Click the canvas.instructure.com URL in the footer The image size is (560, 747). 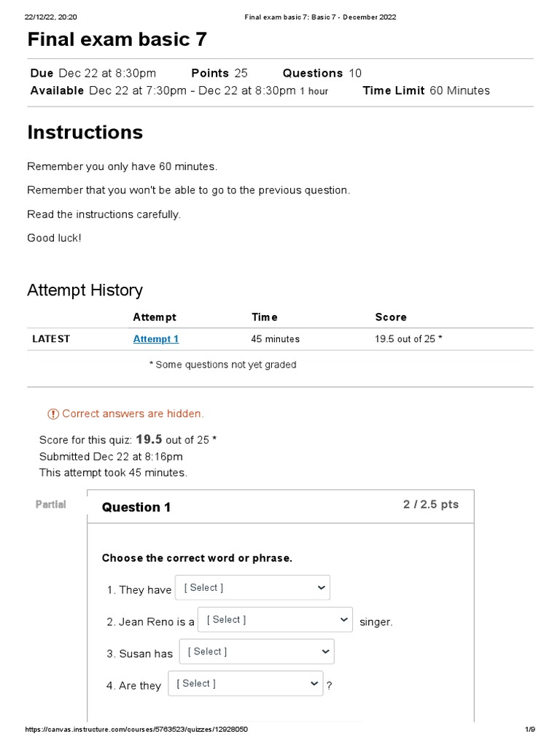(141, 730)
